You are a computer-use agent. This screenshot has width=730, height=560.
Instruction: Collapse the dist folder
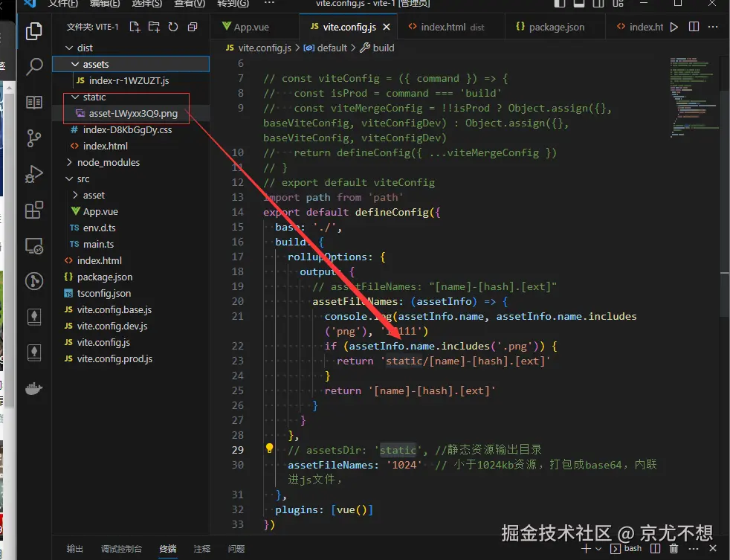pyautogui.click(x=69, y=48)
